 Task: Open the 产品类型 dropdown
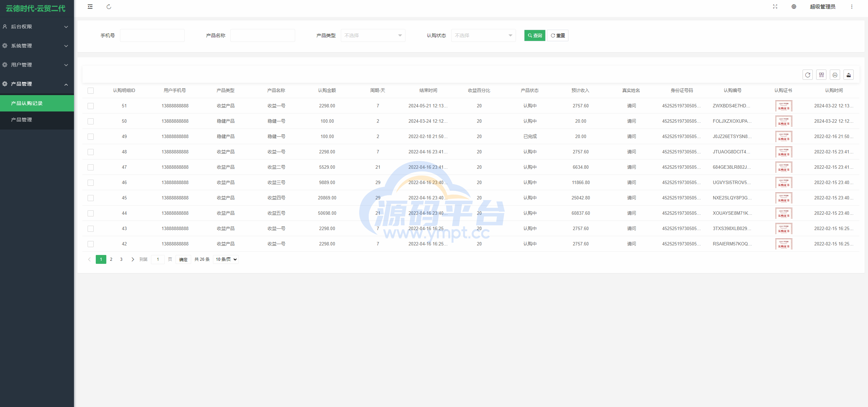tap(373, 35)
